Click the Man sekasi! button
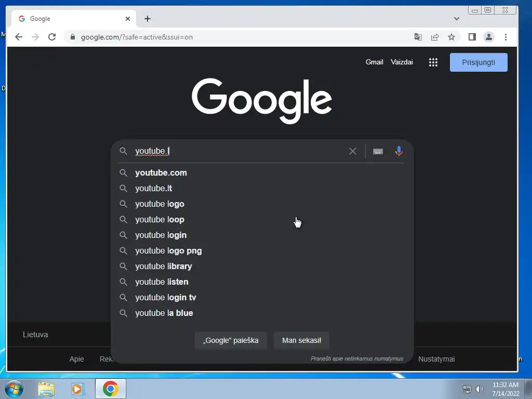 pyautogui.click(x=302, y=340)
